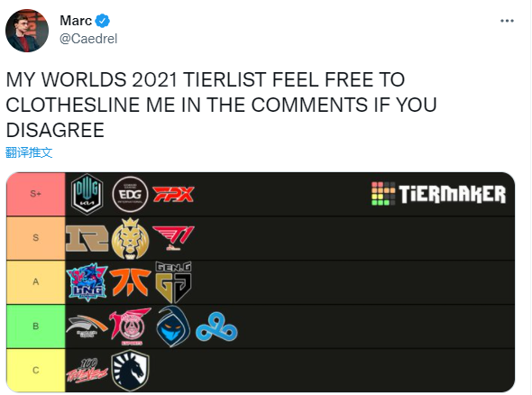Open Marc's profile picture
The height and width of the screenshot is (395, 532).
click(27, 31)
